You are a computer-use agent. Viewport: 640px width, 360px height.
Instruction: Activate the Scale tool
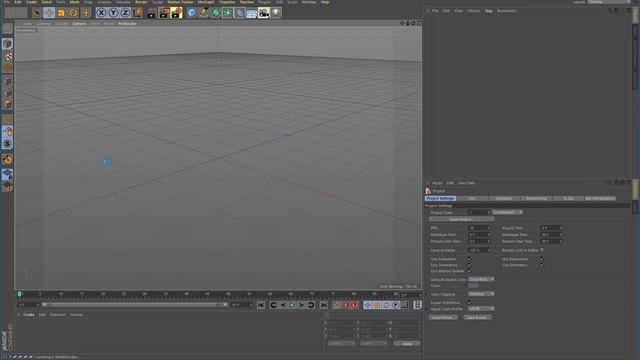[x=61, y=13]
